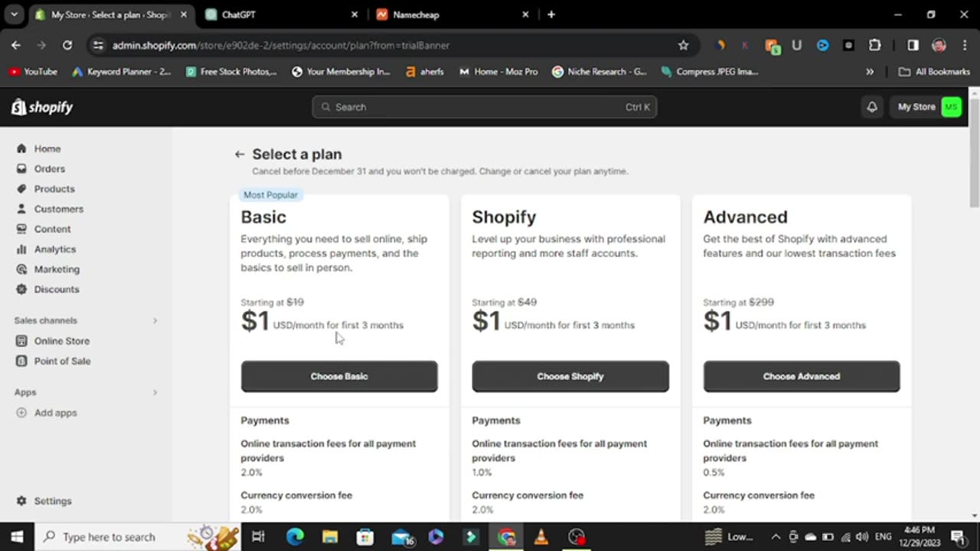Click the browser back arrow
This screenshot has width=980, height=551.
tap(16, 45)
